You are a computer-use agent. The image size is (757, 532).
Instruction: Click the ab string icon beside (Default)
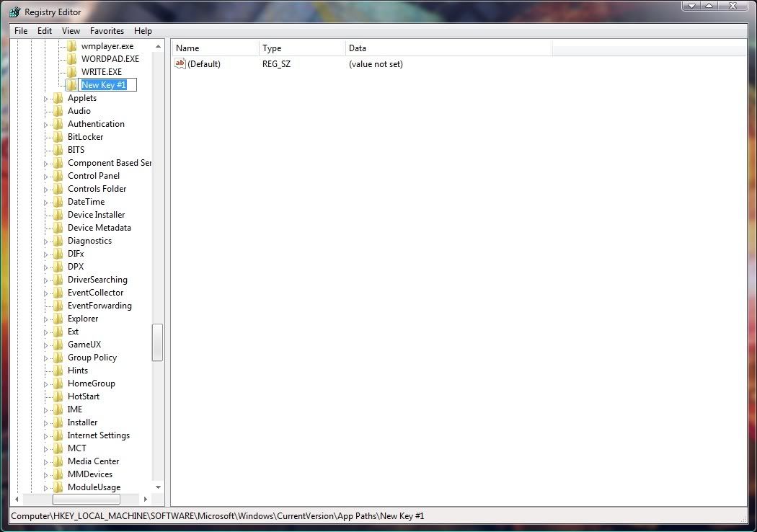[180, 64]
